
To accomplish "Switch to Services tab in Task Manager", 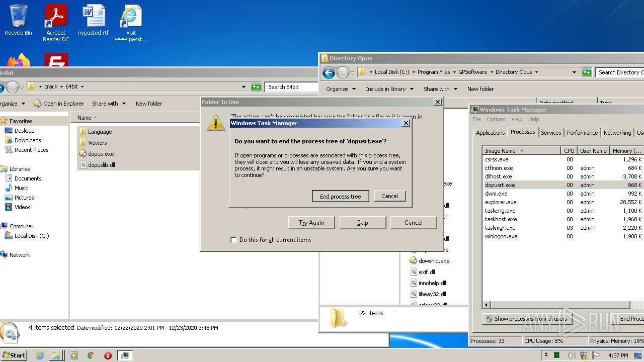I will 551,133.
